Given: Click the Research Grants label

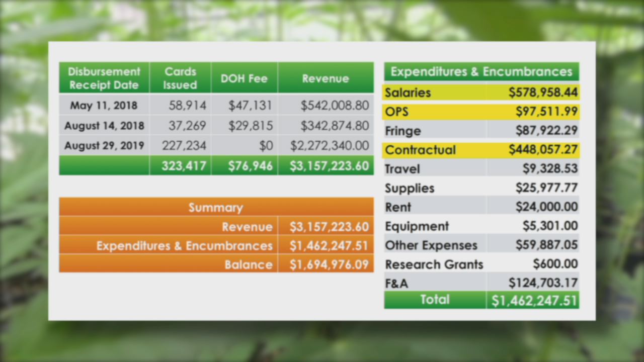Looking at the screenshot, I should 434,264.
